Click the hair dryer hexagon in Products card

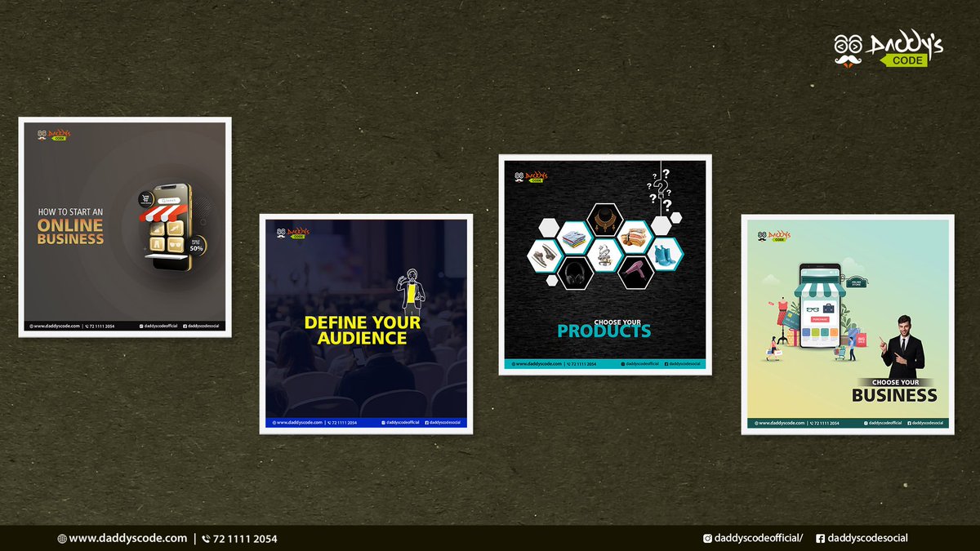[636, 272]
